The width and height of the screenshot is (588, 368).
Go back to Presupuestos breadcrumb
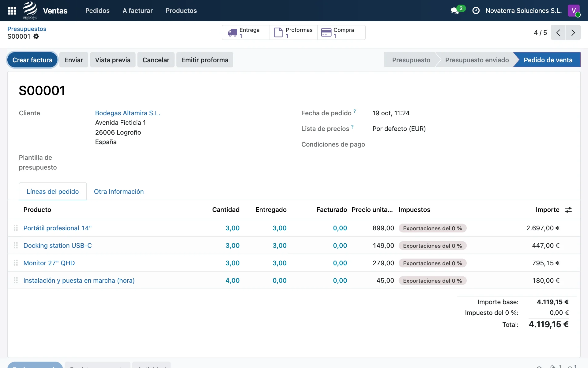click(27, 29)
